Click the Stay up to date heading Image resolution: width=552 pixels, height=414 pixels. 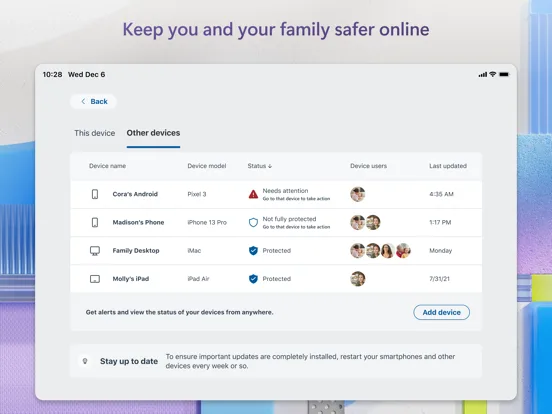click(x=129, y=361)
